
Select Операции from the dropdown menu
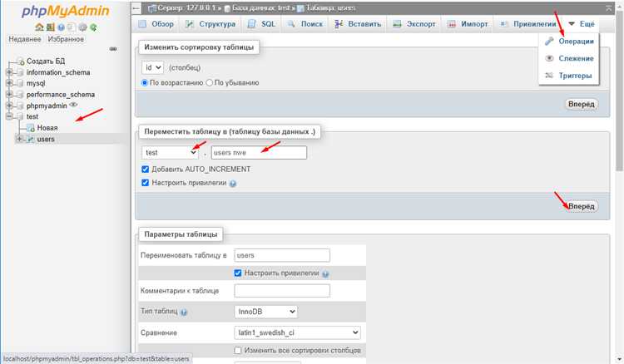[569, 42]
